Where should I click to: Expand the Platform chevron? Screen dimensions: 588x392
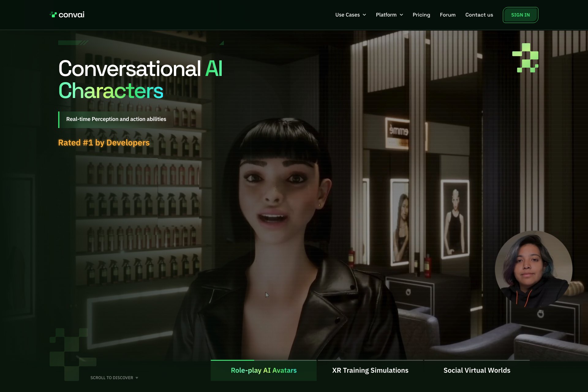[x=401, y=15]
